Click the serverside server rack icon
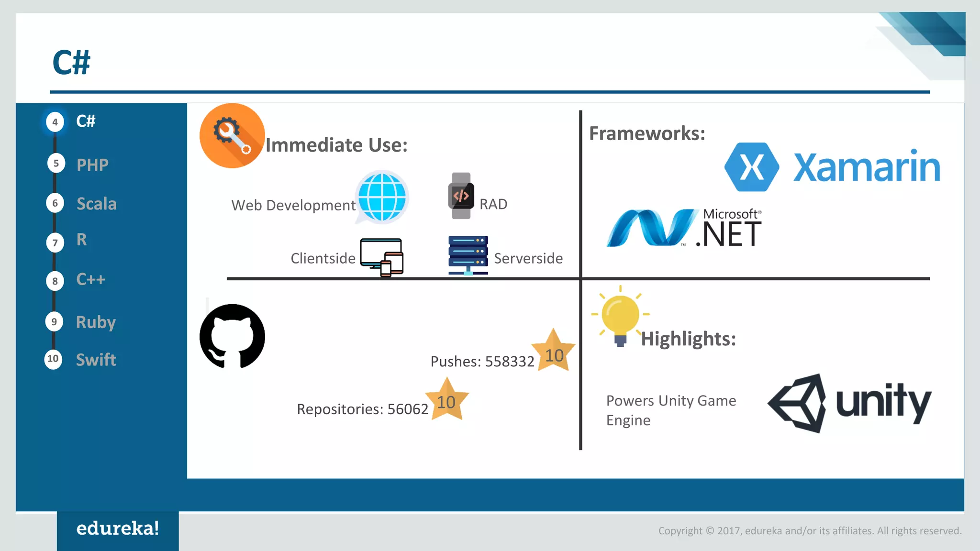The image size is (980, 551). (468, 255)
